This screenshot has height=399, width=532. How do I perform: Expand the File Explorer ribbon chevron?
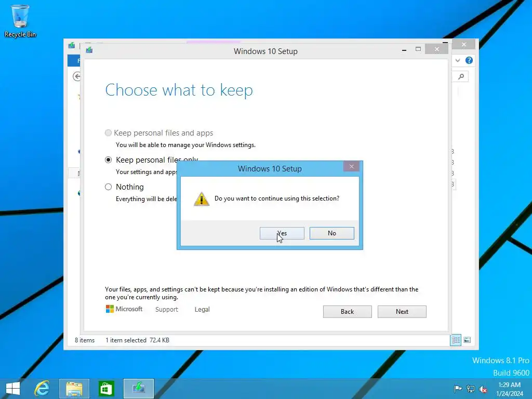pos(458,60)
